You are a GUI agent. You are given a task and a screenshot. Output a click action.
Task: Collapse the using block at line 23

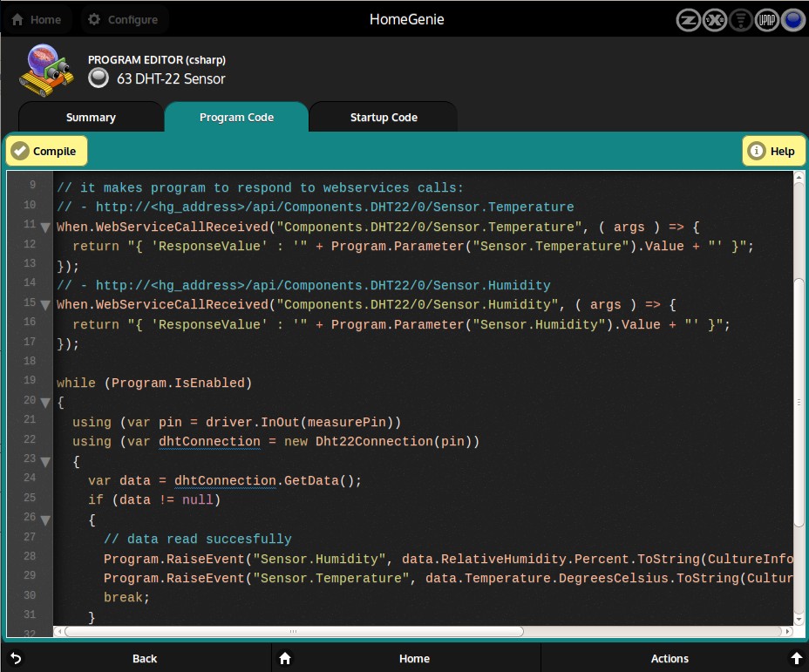coord(45,460)
